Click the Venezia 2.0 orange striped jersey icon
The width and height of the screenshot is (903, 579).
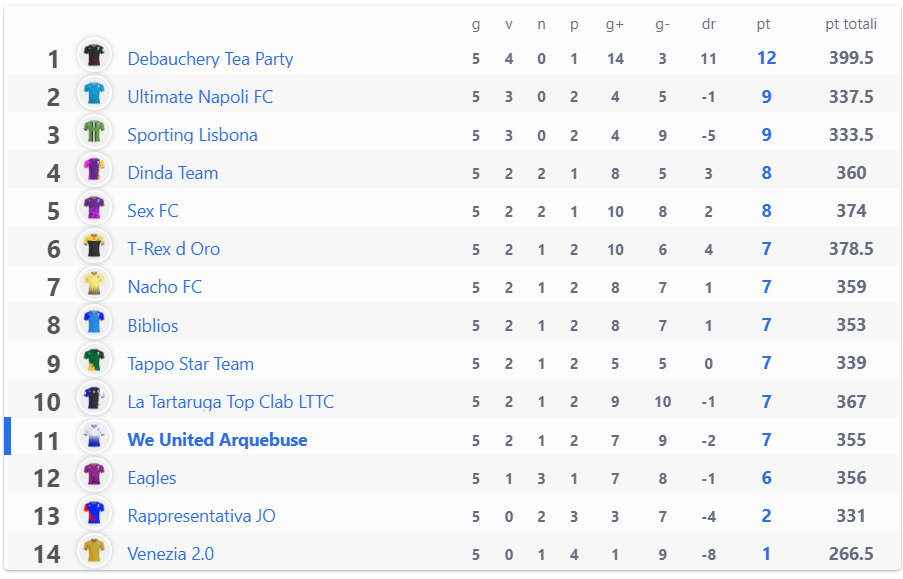(x=94, y=551)
